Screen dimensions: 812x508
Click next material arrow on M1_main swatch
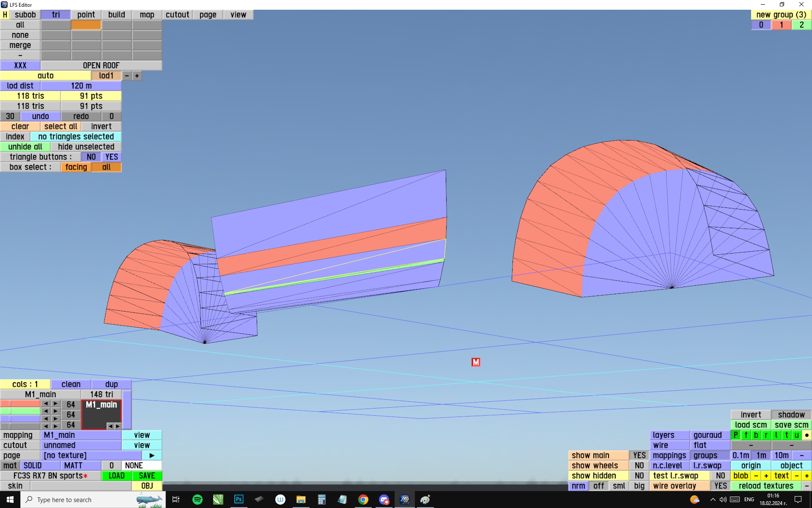tap(118, 426)
